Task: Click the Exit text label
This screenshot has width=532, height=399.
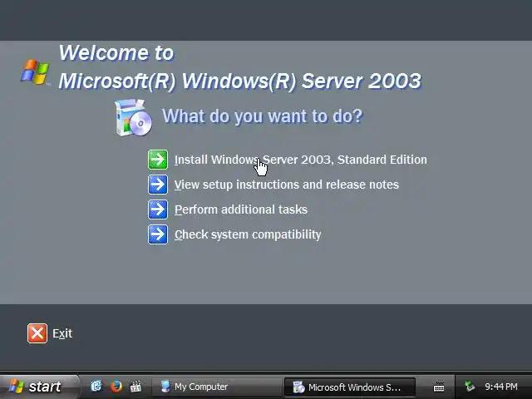Action: [62, 333]
